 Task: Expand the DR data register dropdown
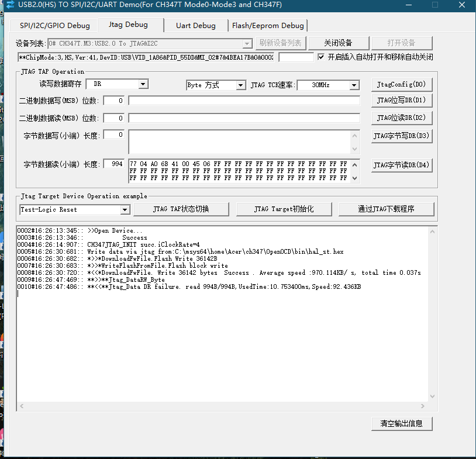(143, 84)
